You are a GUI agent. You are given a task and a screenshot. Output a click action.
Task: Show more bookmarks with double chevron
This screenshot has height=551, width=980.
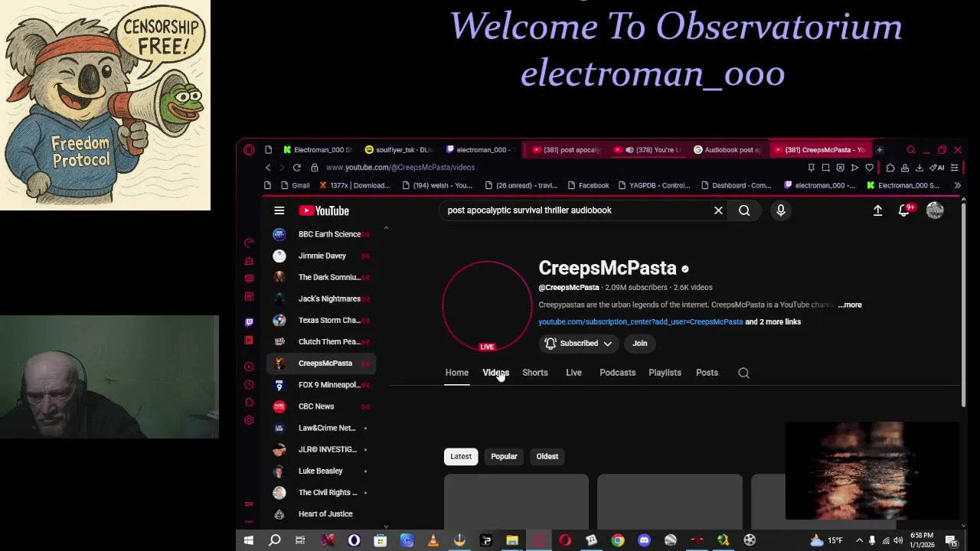957,185
